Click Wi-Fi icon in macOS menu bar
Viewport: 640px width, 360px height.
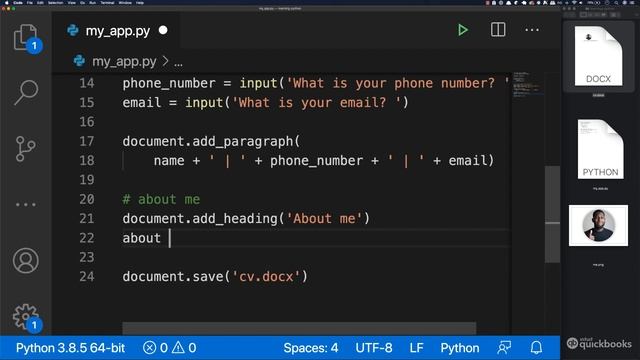pyautogui.click(x=574, y=3)
